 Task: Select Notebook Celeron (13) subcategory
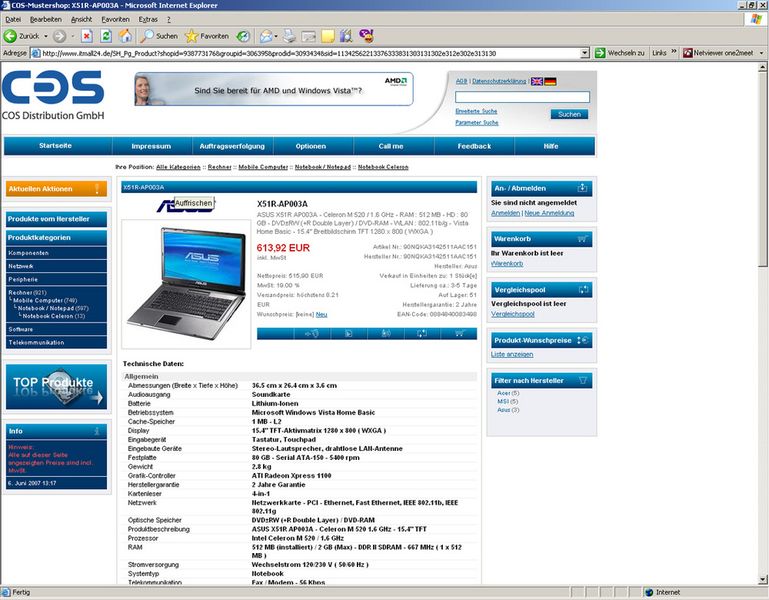pyautogui.click(x=53, y=316)
